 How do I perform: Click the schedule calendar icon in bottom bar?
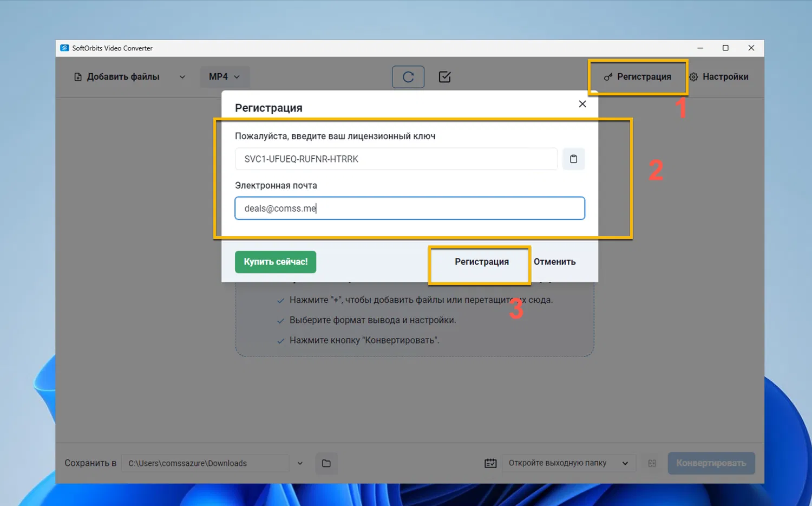[490, 463]
